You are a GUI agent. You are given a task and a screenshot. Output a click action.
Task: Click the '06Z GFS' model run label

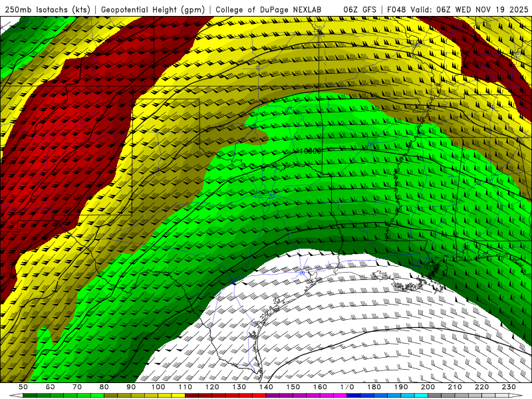click(x=360, y=10)
